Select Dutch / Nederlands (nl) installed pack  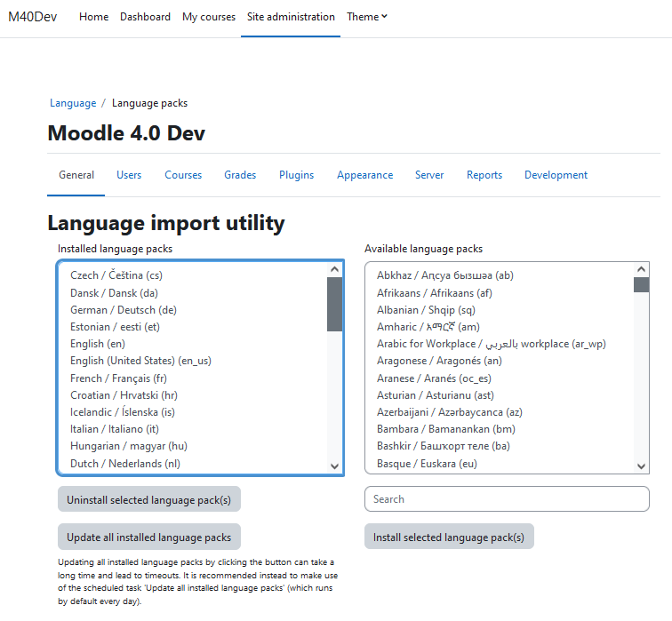(x=193, y=464)
